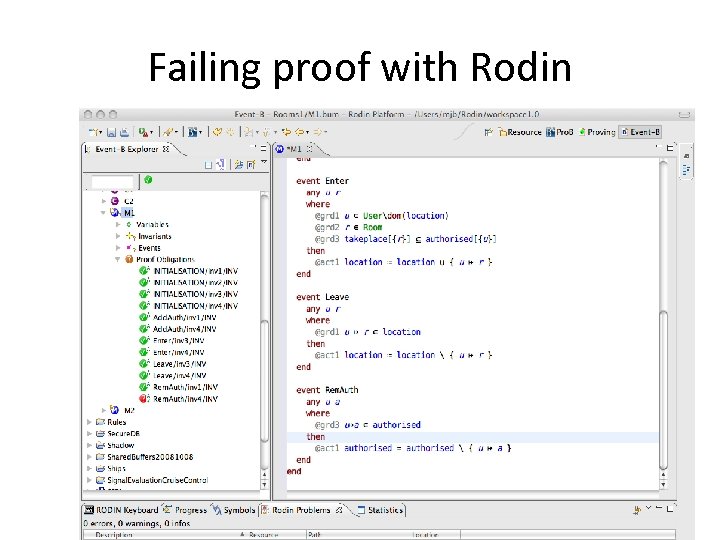Viewport: 720px width, 540px height.
Task: Open AddAuth/inv4/INV proof obligation
Action: [x=185, y=329]
